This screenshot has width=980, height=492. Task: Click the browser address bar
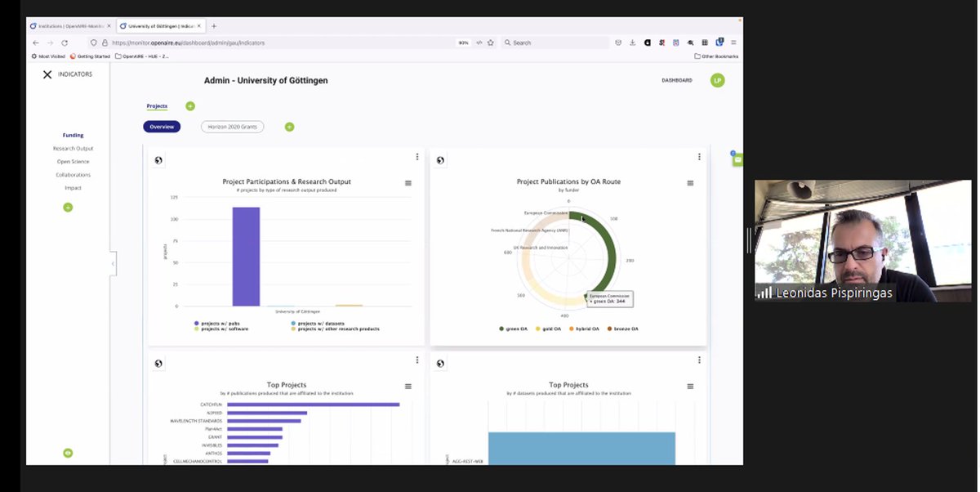click(245, 42)
